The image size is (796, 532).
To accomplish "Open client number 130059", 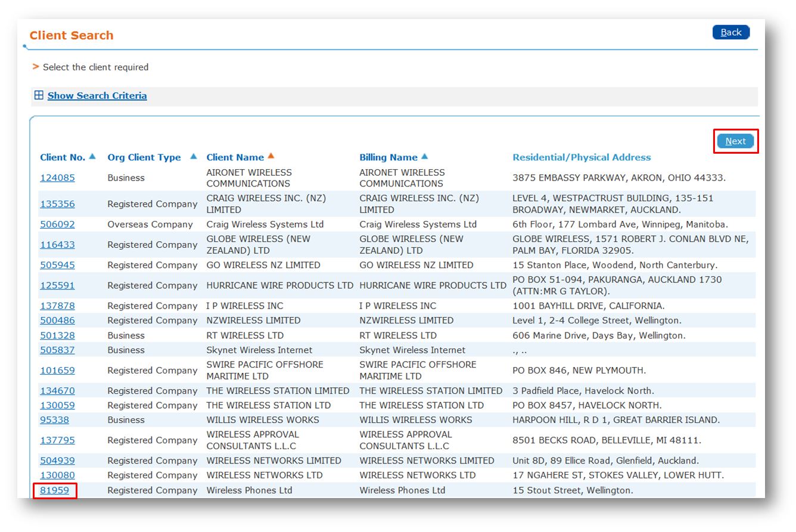I will [57, 405].
